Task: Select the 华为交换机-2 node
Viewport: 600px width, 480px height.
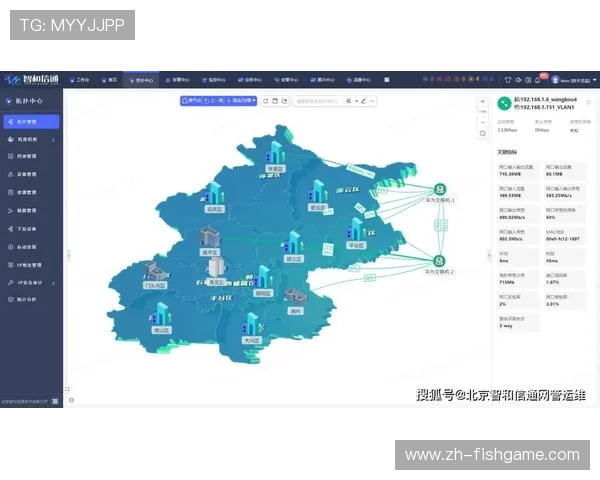Action: 439,261
